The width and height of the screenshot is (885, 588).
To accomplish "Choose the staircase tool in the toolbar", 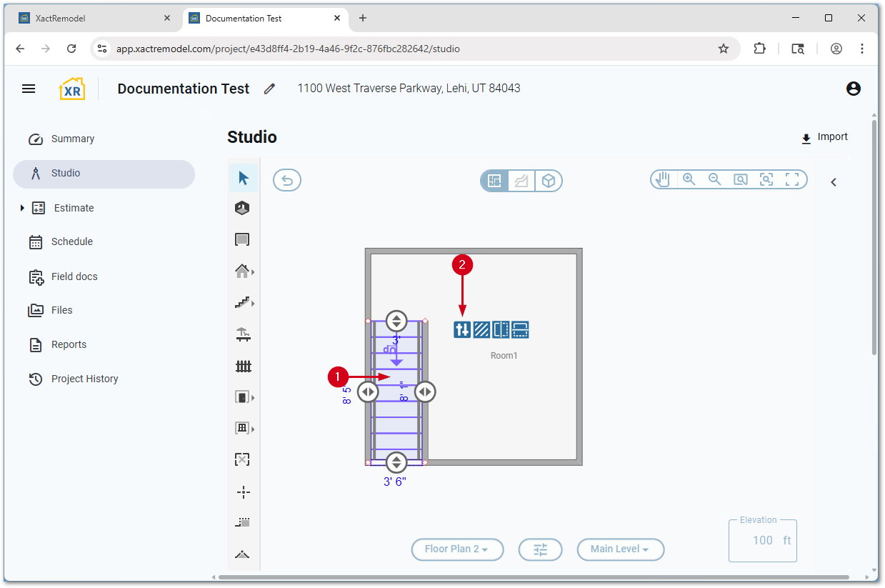I will (x=243, y=303).
